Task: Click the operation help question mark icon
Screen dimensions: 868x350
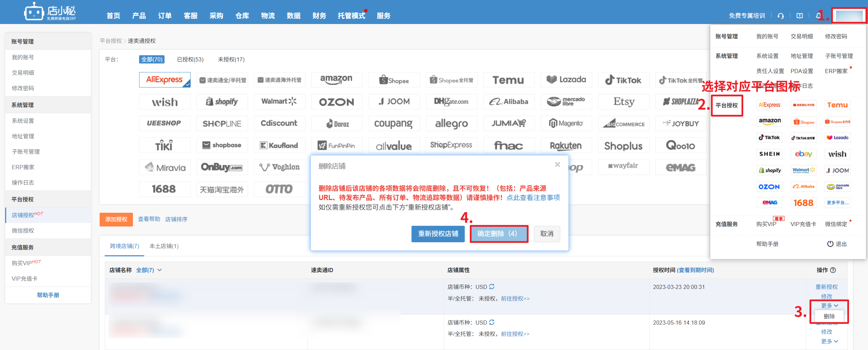Action: click(833, 270)
